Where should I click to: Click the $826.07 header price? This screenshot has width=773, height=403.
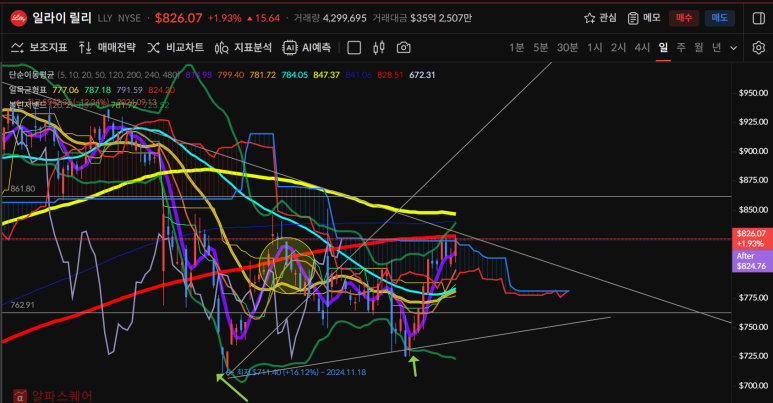[178, 18]
